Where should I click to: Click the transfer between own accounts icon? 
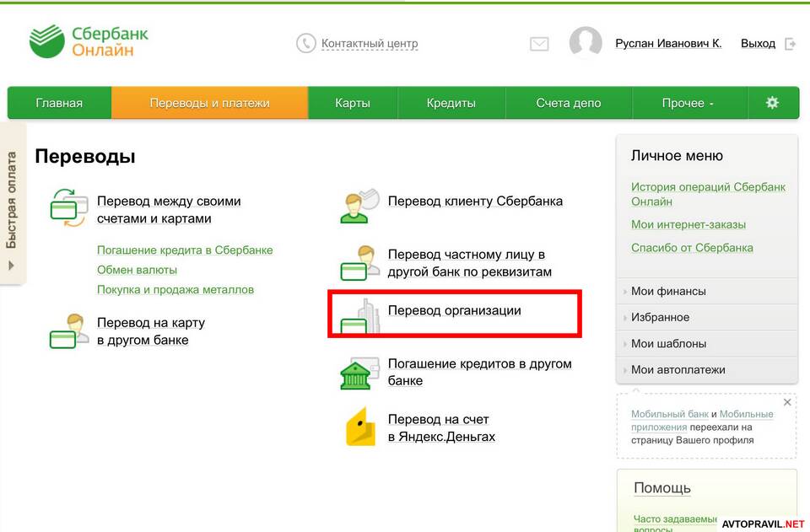click(68, 210)
